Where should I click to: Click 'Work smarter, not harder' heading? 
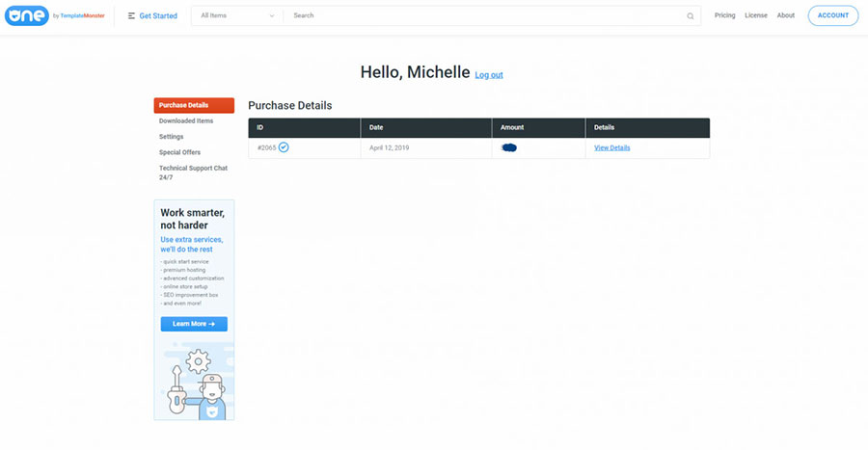(x=192, y=219)
